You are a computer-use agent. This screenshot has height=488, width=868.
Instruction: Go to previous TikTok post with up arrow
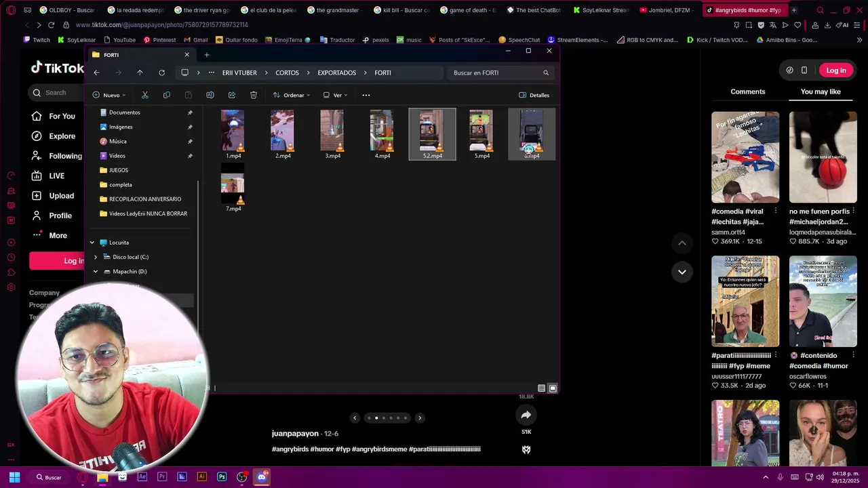(x=682, y=243)
